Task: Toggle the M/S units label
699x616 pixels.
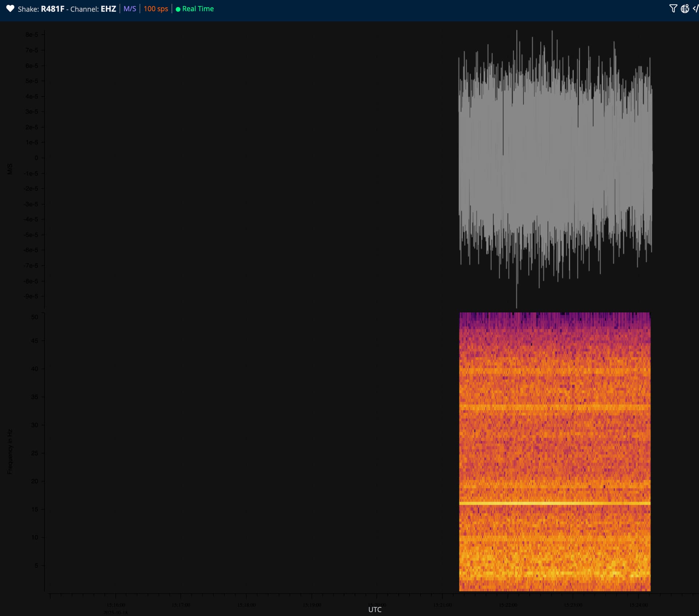Action: coord(130,9)
